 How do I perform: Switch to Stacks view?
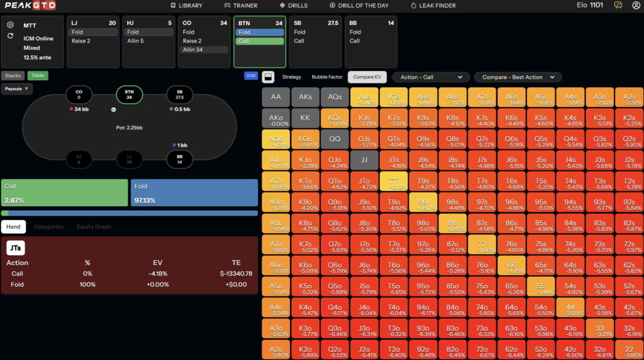[x=13, y=75]
